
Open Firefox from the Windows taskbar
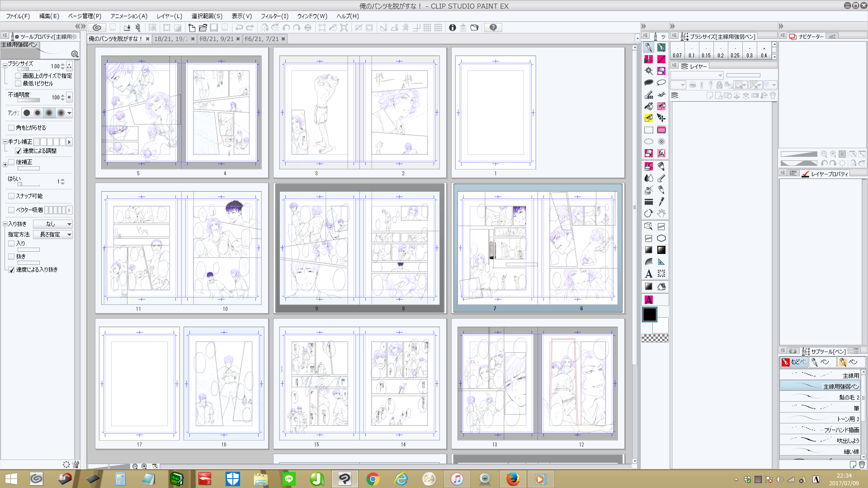pos(513,479)
